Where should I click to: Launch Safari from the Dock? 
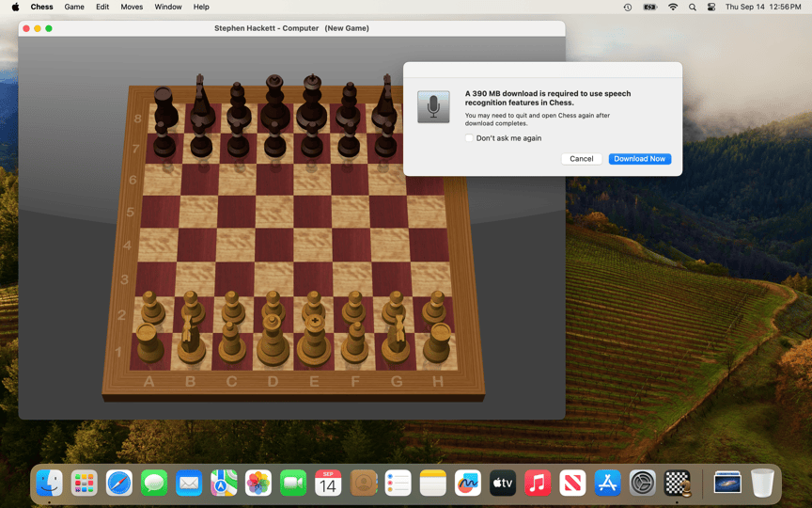point(119,484)
